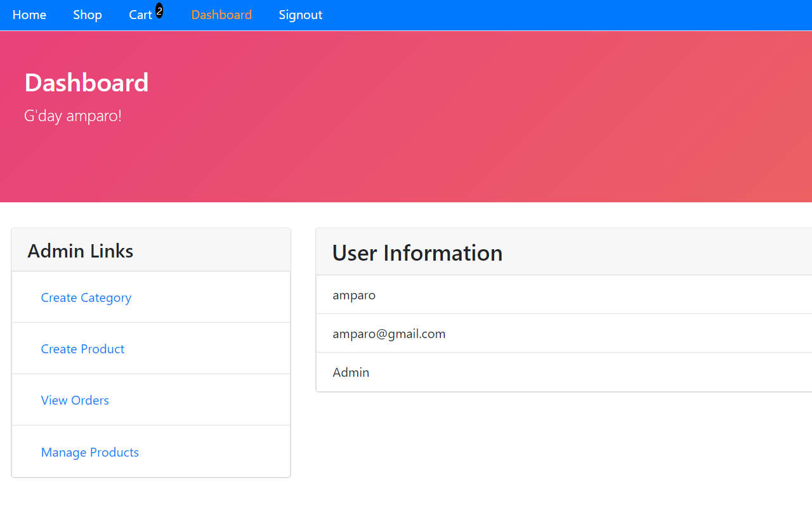The height and width of the screenshot is (508, 812).
Task: Click View Orders in Admin Links
Action: (74, 400)
